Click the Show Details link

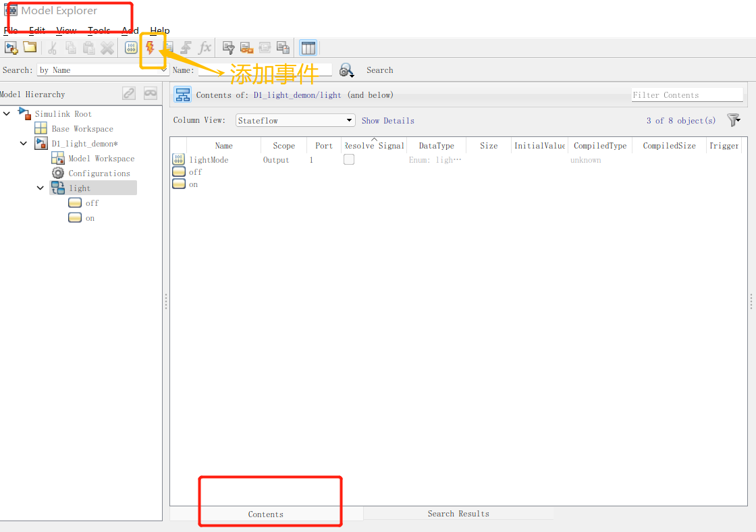click(388, 120)
